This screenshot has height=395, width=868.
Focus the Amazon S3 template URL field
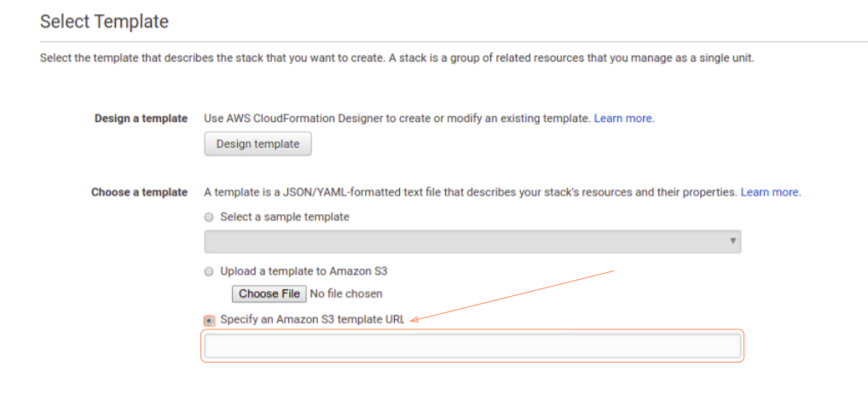pyautogui.click(x=472, y=346)
